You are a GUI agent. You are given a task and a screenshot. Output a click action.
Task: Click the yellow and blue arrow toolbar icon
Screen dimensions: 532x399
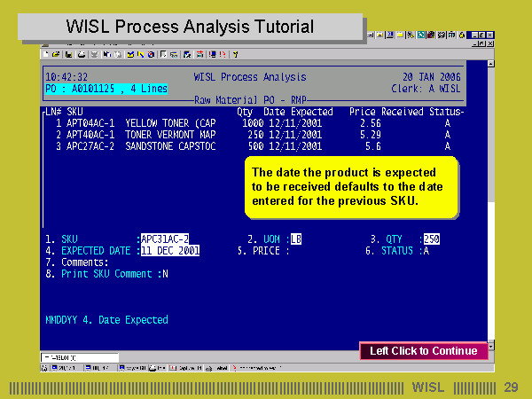140,54
